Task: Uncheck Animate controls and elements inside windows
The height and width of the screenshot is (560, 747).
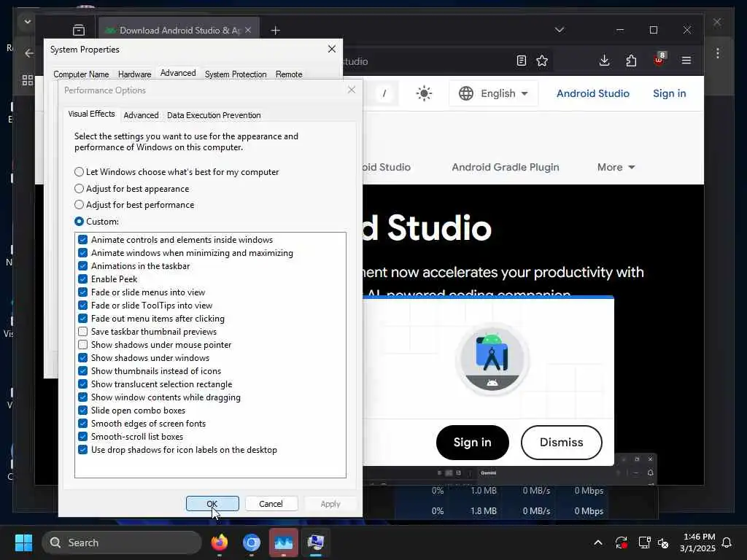Action: click(82, 239)
